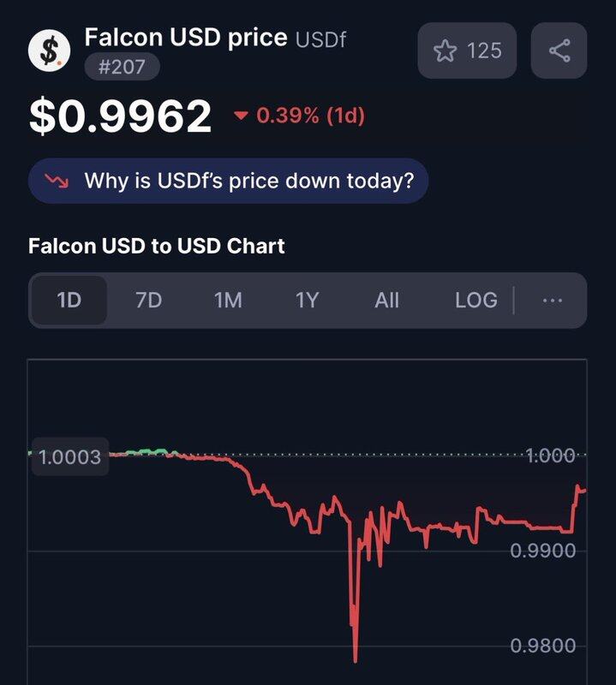Click the 1.0003 opening price label
Image resolution: width=616 pixels, height=685 pixels.
point(70,457)
